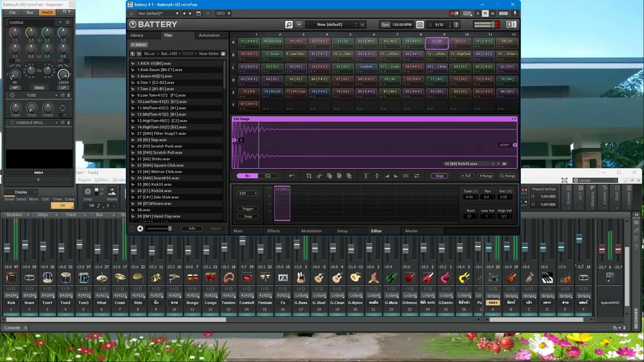Click the scissors cut icon
Screen dimensions: 644x362
point(319,176)
